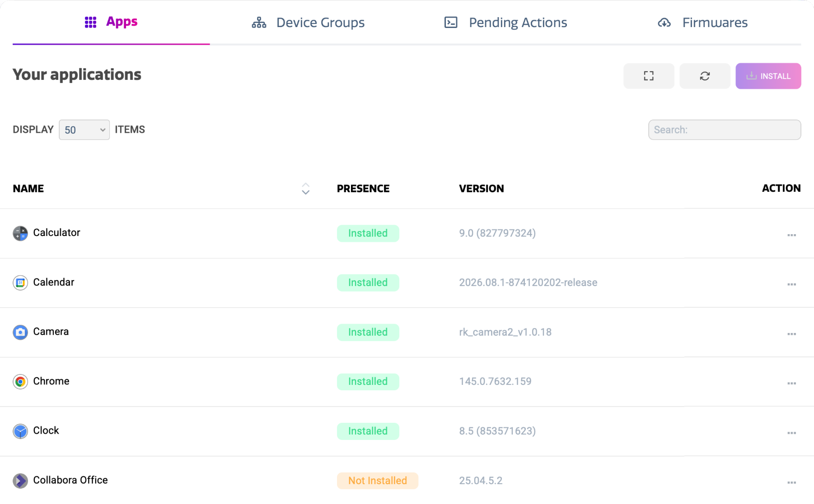Switch to the Pending Actions tab
The height and width of the screenshot is (504, 814).
[505, 22]
